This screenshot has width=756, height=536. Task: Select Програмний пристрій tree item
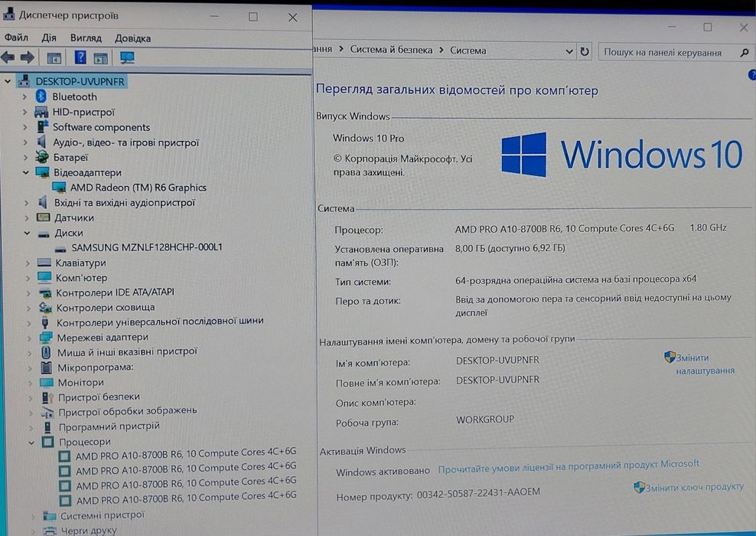[x=109, y=427]
